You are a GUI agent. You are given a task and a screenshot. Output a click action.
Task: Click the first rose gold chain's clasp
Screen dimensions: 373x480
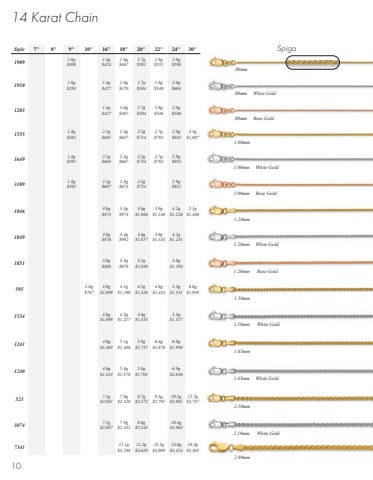[221, 110]
